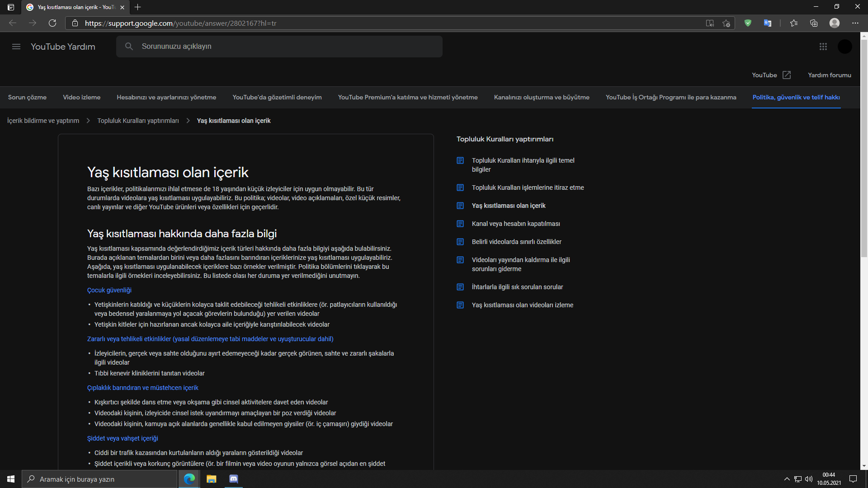
Task: Open YouTube external link icon
Action: tap(787, 75)
